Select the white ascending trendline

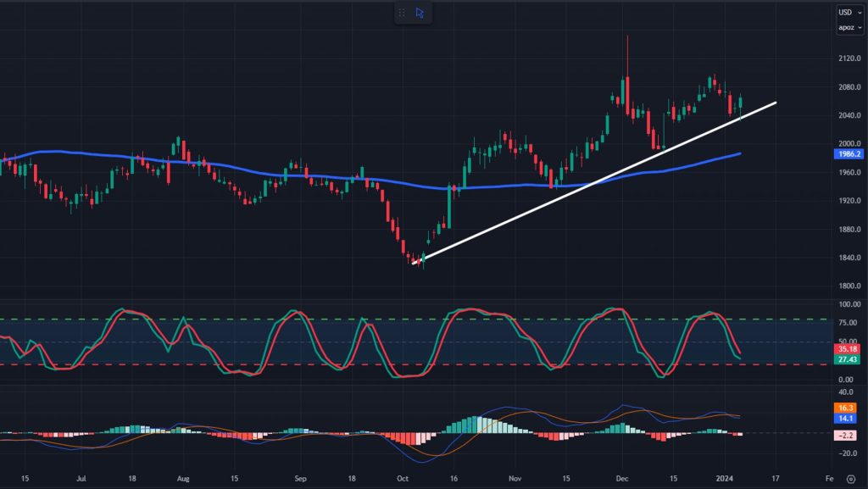tap(593, 184)
